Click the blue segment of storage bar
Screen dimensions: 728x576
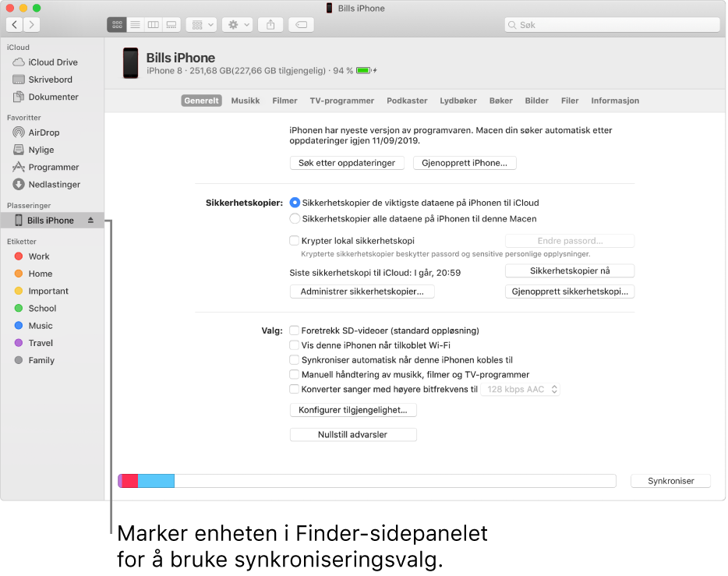click(x=156, y=481)
